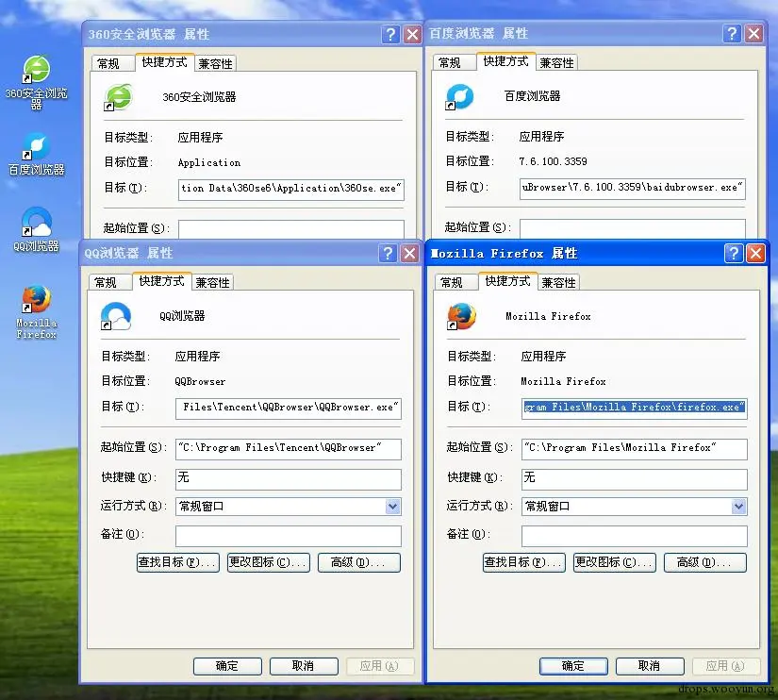Click 目标位置 value QQBrowser in QQ浏览器 属性
Image resolution: width=778 pixels, height=700 pixels.
pyautogui.click(x=200, y=381)
